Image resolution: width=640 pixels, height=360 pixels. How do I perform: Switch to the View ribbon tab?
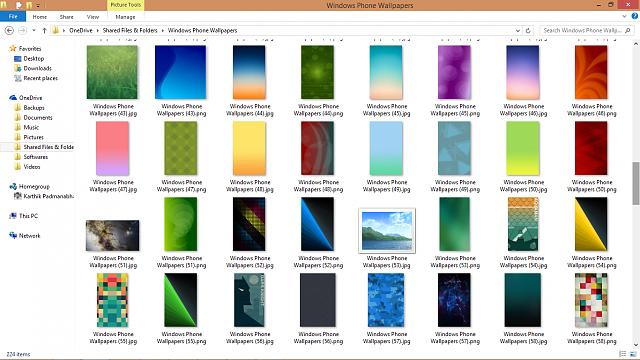[x=93, y=17]
